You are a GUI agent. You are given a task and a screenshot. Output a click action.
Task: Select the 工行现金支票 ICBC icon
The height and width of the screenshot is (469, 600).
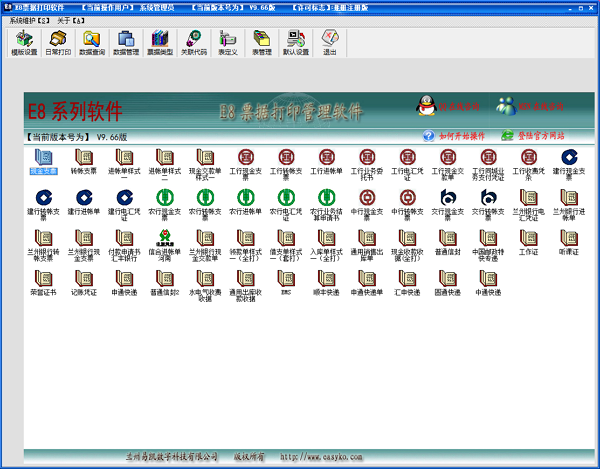(x=246, y=164)
